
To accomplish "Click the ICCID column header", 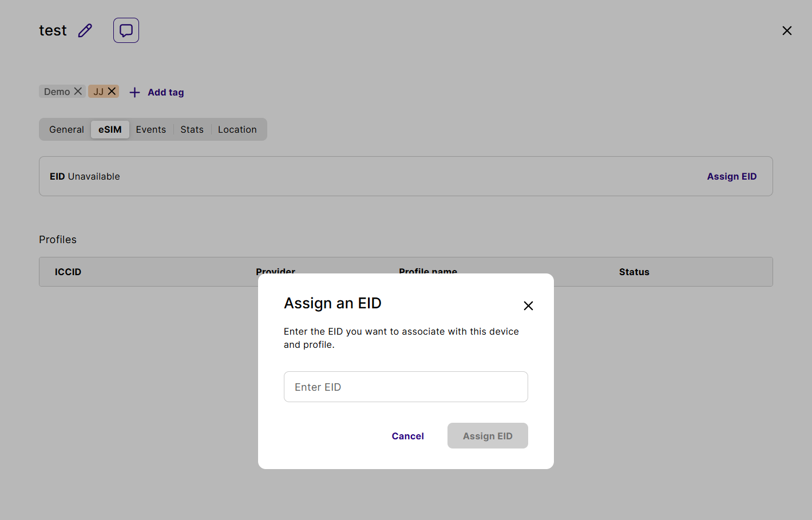I will (x=68, y=272).
